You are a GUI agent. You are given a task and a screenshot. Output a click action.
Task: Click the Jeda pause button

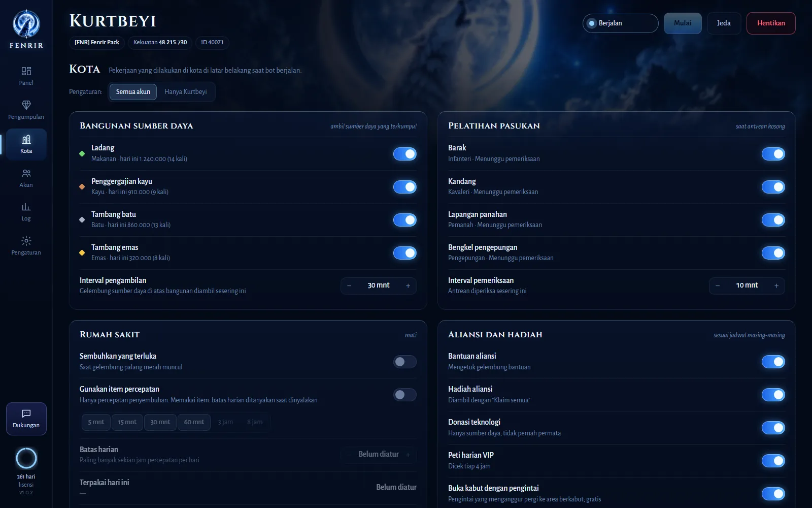click(x=724, y=23)
